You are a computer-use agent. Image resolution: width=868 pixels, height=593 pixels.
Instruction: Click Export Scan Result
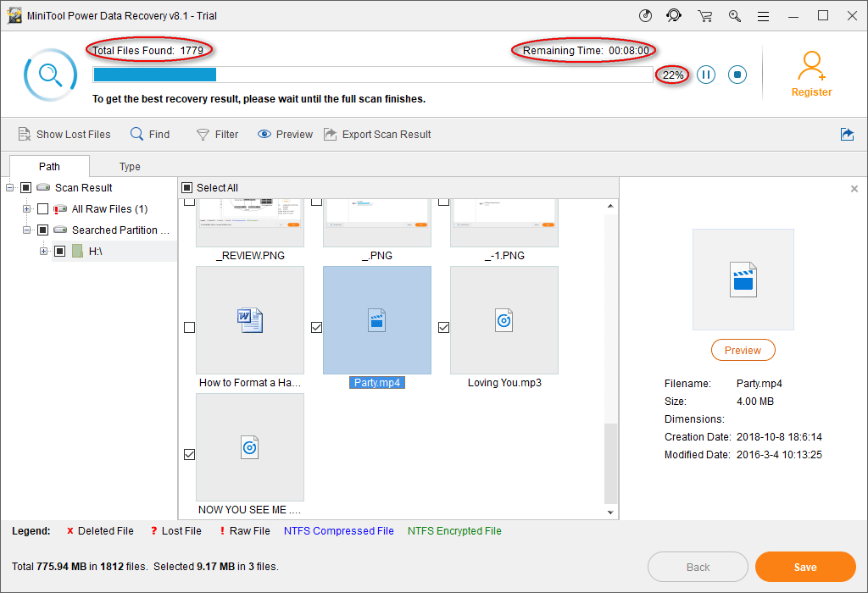pos(377,135)
